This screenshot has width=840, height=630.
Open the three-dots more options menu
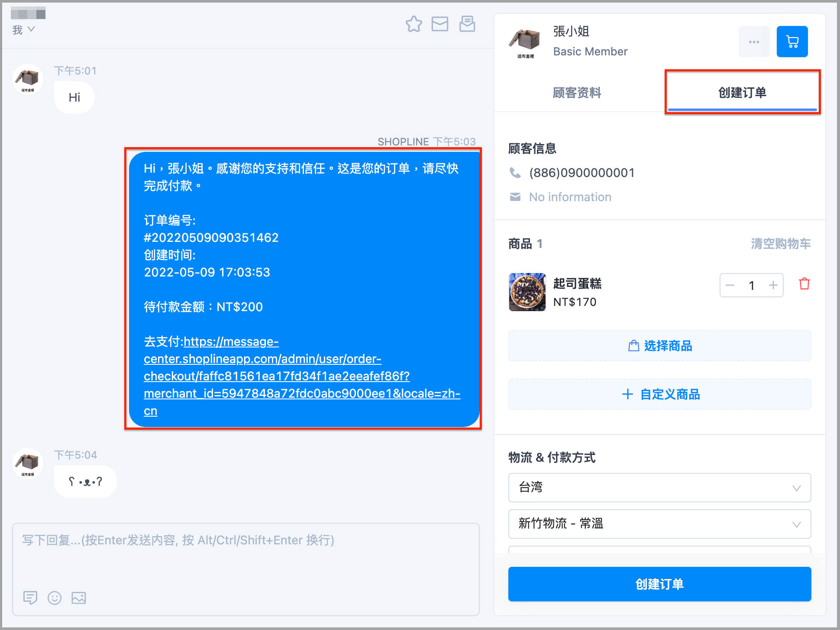(x=754, y=42)
